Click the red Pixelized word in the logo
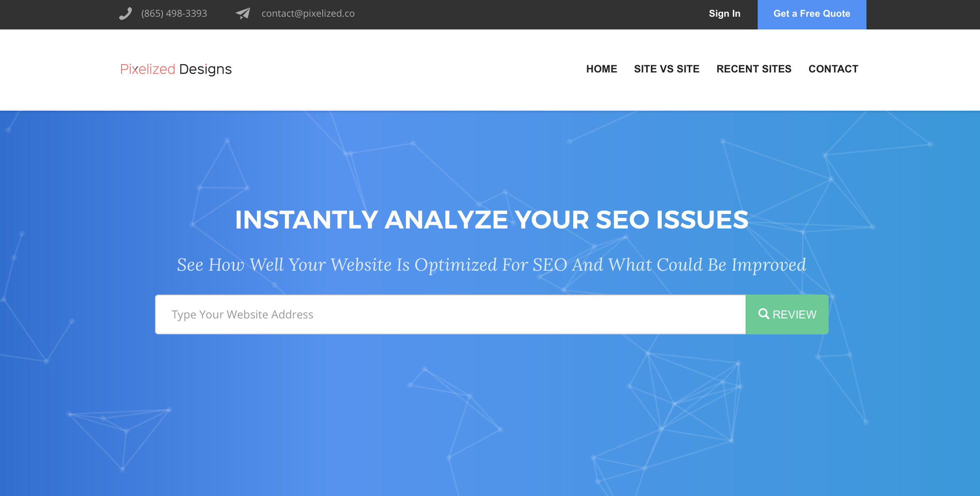Image resolution: width=980 pixels, height=496 pixels. tap(147, 69)
